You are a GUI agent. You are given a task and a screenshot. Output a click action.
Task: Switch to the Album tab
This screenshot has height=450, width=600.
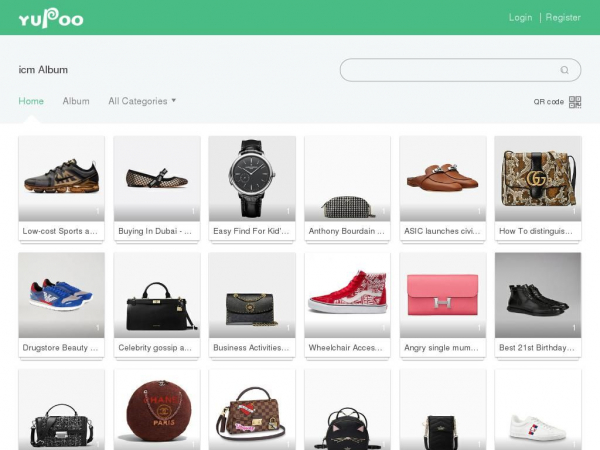[76, 101]
